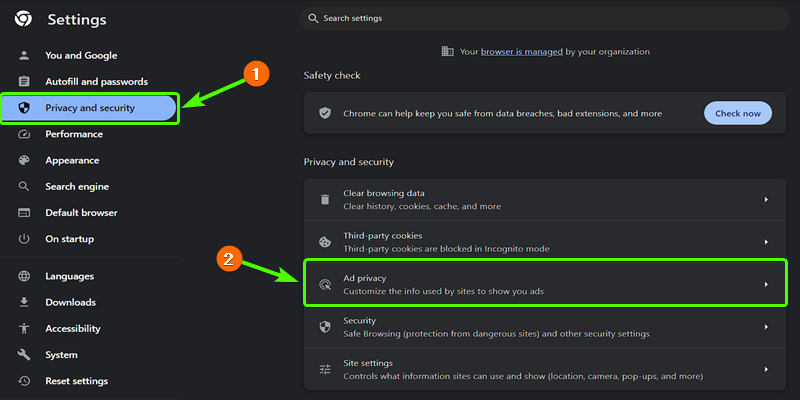Expand the Third-party cookies row arrow
Screen dimensions: 800x400
point(766,242)
